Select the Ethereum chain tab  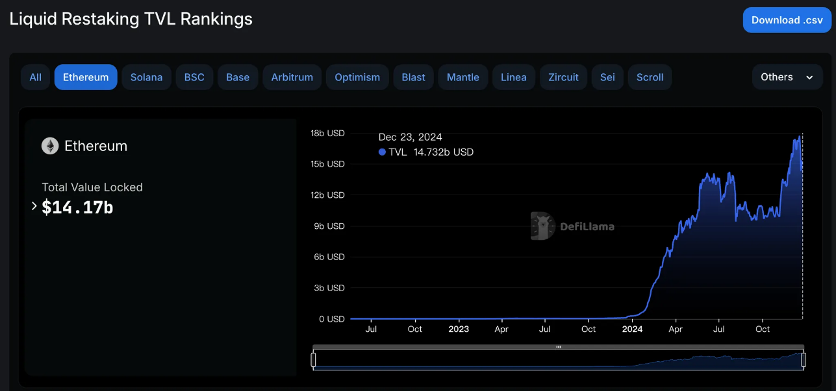[86, 77]
